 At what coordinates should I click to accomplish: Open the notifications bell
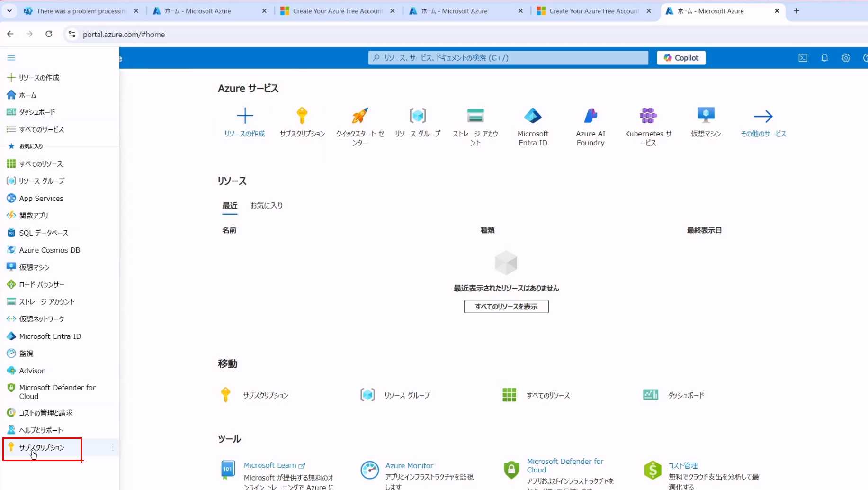[824, 58]
